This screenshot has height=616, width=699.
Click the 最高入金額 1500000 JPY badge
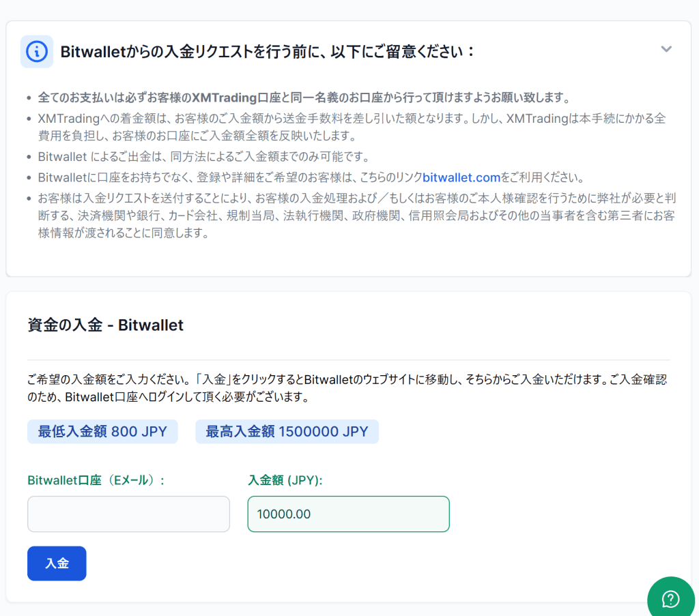click(287, 431)
